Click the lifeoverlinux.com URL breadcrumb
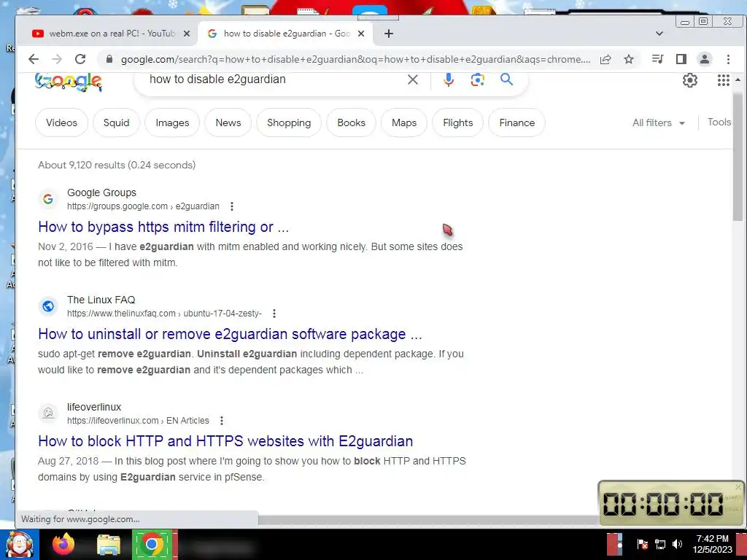The image size is (747, 560). click(x=138, y=421)
